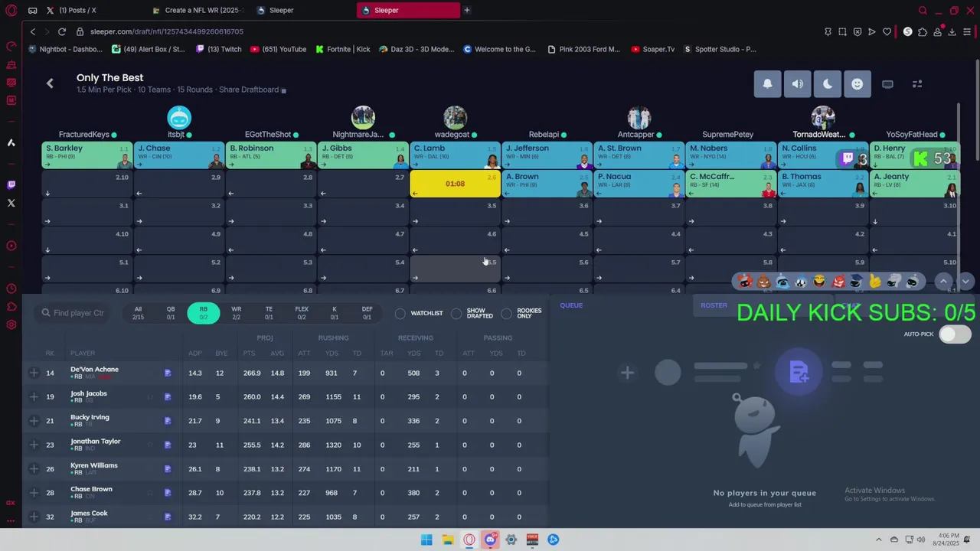Click the yellow 01:08 on-the-clock pick cell
The image size is (980, 551).
coord(455,184)
